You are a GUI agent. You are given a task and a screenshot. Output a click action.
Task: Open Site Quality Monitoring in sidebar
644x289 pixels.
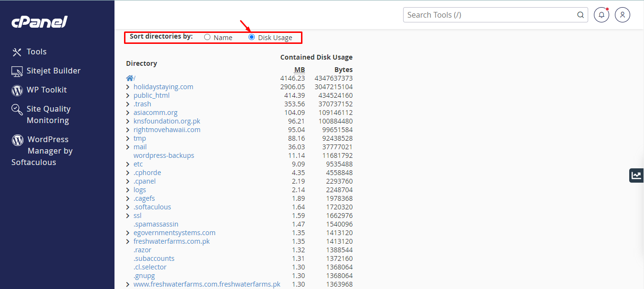[x=48, y=114]
